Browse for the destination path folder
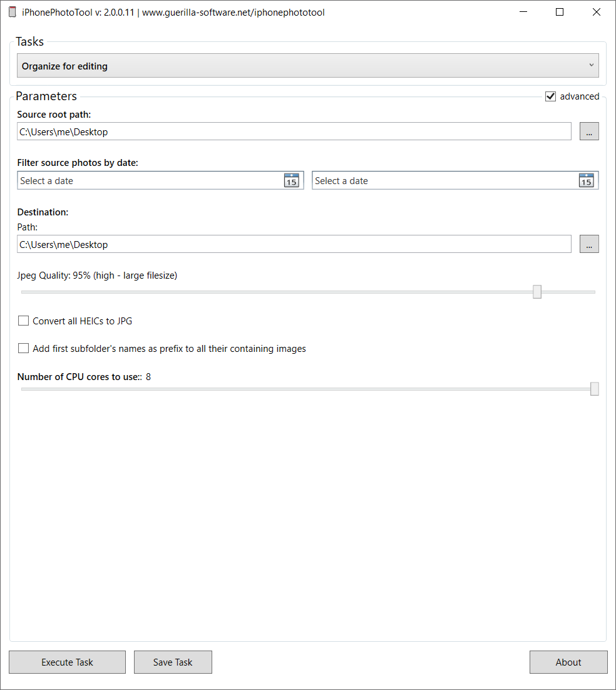 pos(589,244)
